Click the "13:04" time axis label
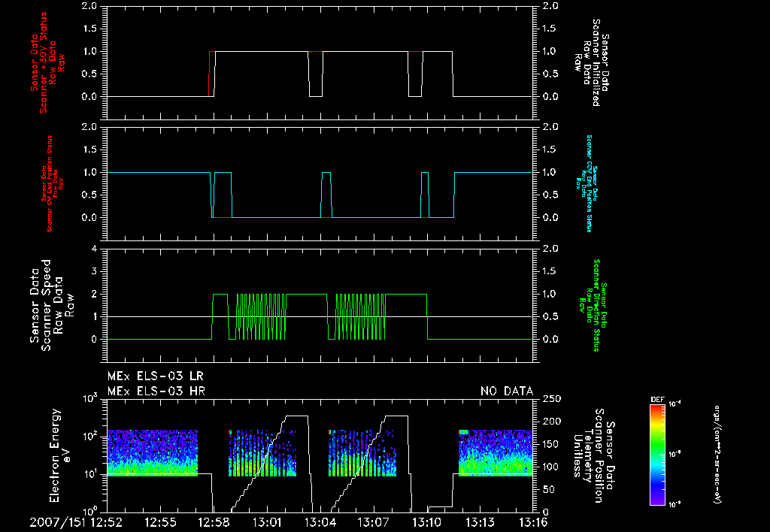 320,522
